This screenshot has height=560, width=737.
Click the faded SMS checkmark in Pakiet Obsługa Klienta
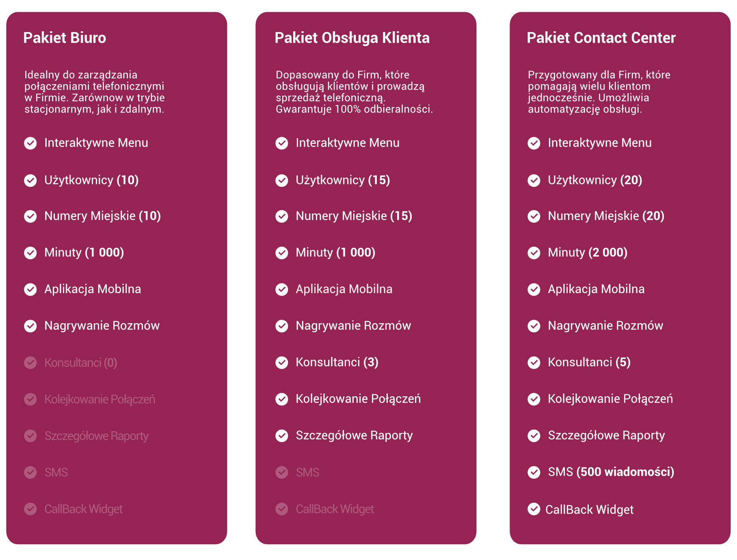(282, 472)
